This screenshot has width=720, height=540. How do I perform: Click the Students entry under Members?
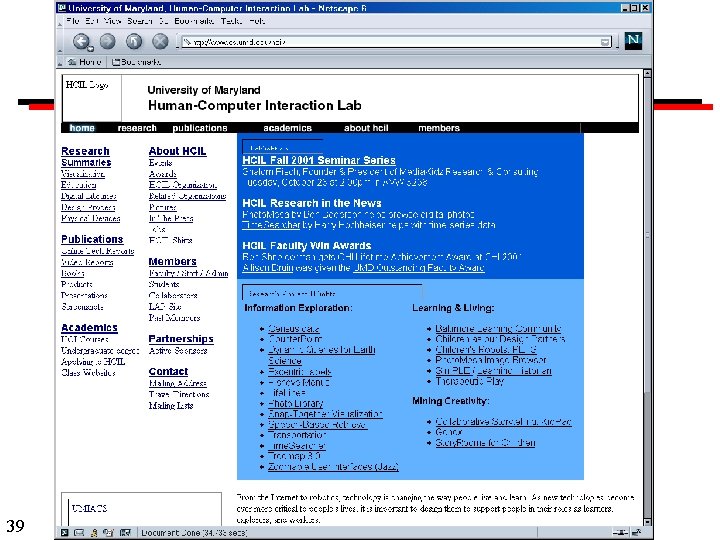click(x=163, y=284)
